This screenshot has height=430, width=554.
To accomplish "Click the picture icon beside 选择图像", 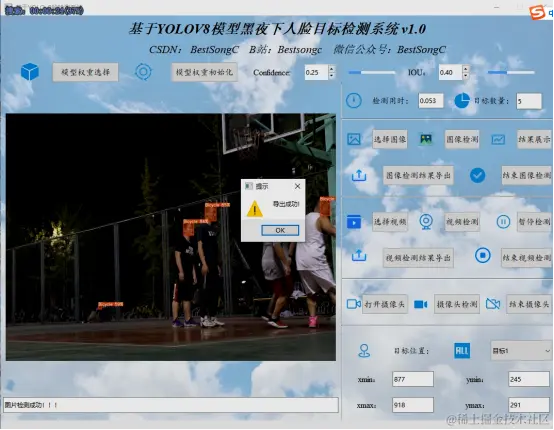I will (x=354, y=139).
